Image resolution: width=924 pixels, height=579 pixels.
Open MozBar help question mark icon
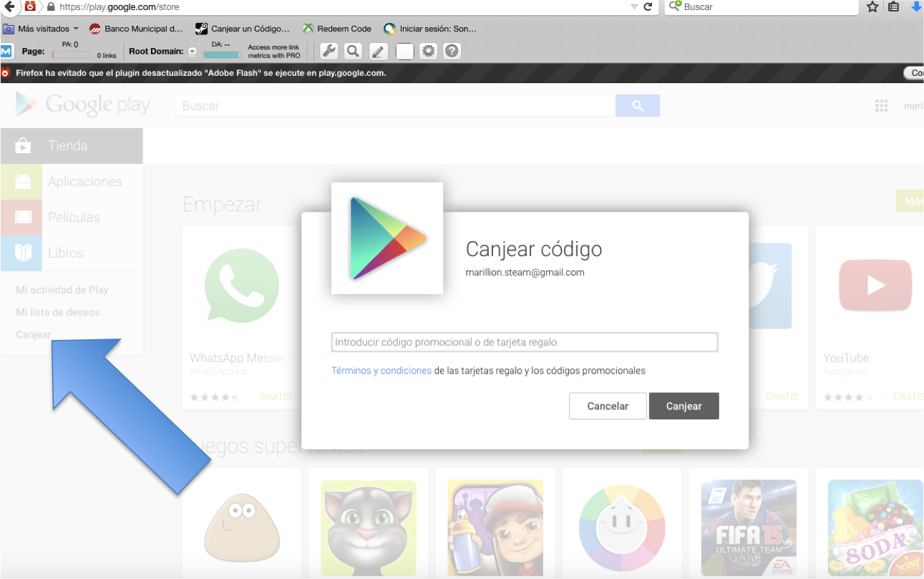452,51
